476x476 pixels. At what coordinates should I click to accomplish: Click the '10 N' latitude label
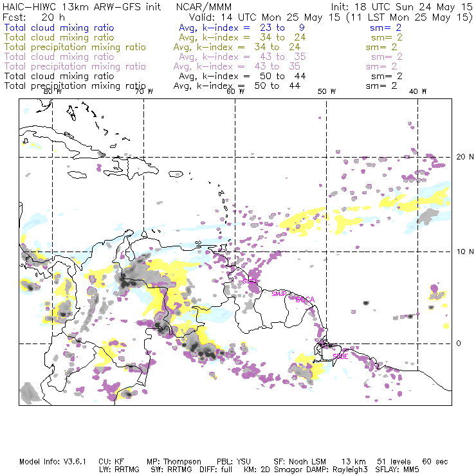click(465, 252)
